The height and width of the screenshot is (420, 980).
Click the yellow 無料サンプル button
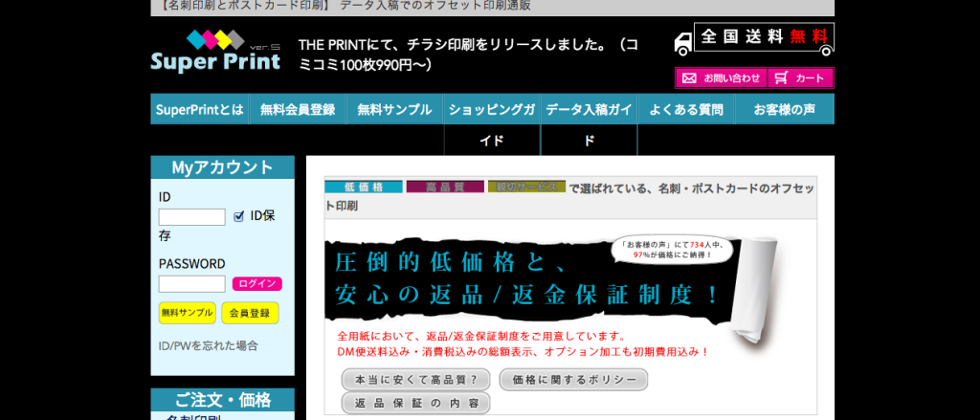[x=188, y=313]
